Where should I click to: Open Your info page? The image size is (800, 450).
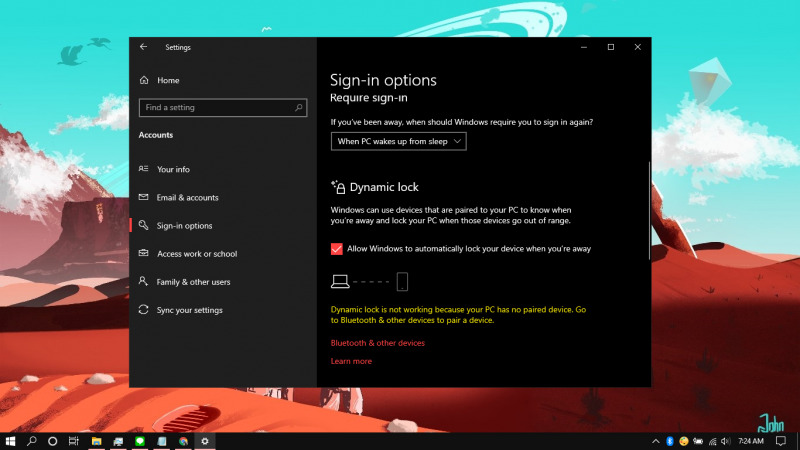[x=164, y=169]
